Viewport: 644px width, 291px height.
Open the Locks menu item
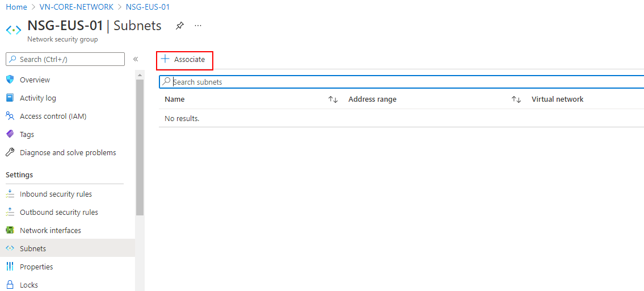(28, 285)
